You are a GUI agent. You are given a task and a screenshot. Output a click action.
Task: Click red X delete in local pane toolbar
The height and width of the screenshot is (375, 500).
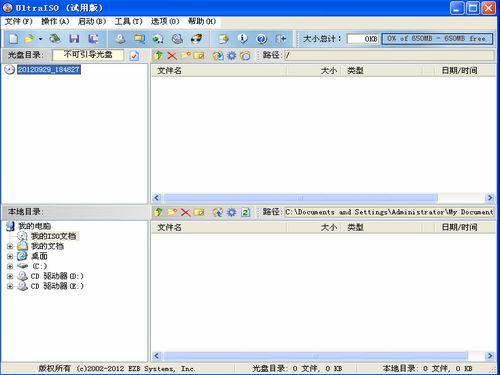click(x=185, y=212)
